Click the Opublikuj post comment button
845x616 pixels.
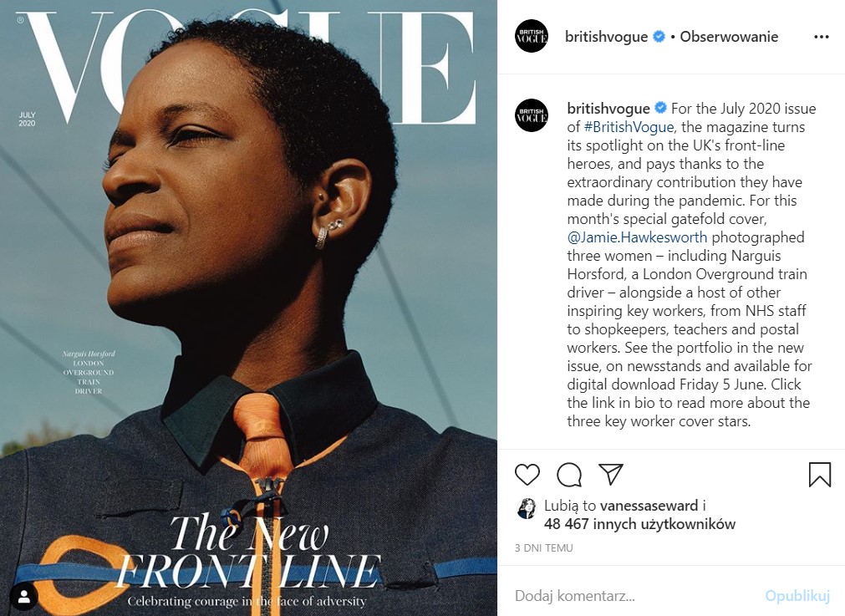coord(797,595)
